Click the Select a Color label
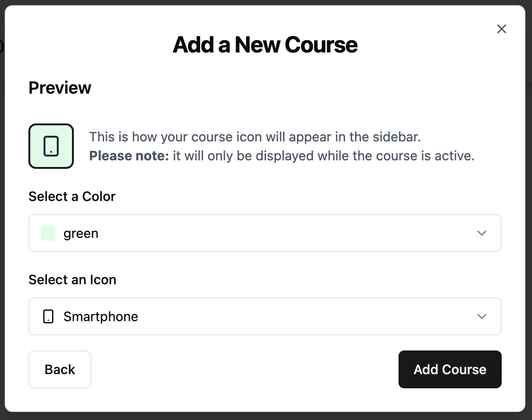Image resolution: width=532 pixels, height=420 pixels. point(72,196)
